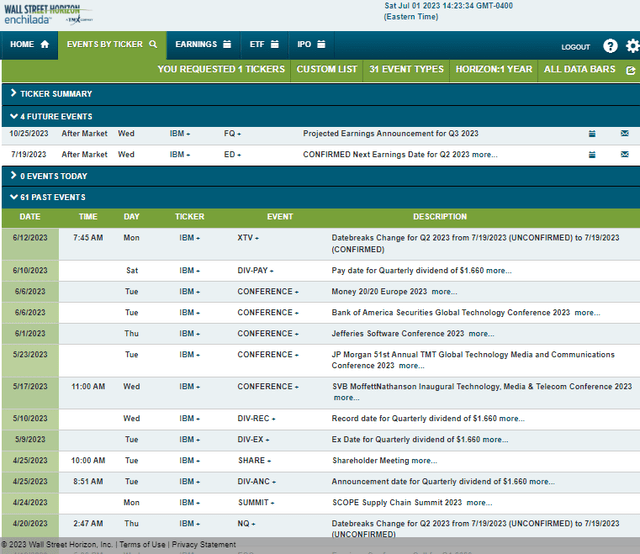Open the Custom List option
640x554 pixels.
pos(327,69)
